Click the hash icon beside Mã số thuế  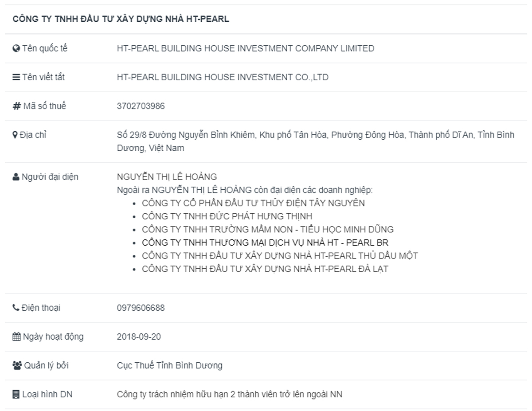16,106
